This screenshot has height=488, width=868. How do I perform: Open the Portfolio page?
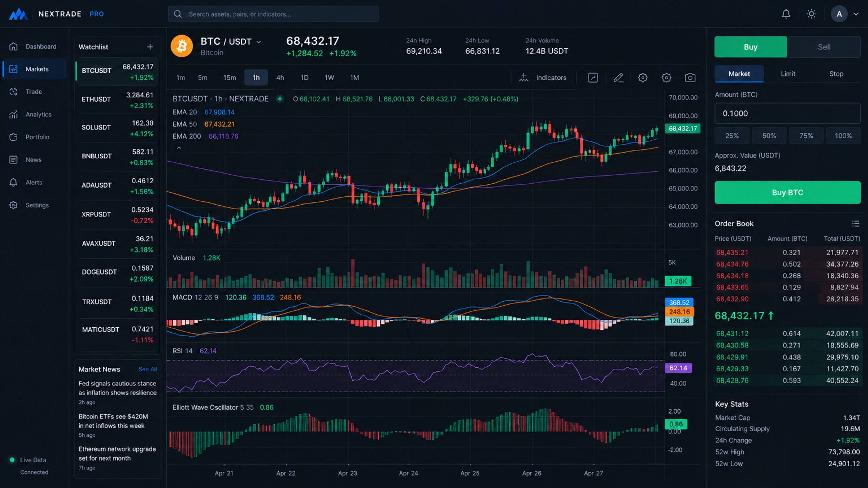[x=34, y=137]
